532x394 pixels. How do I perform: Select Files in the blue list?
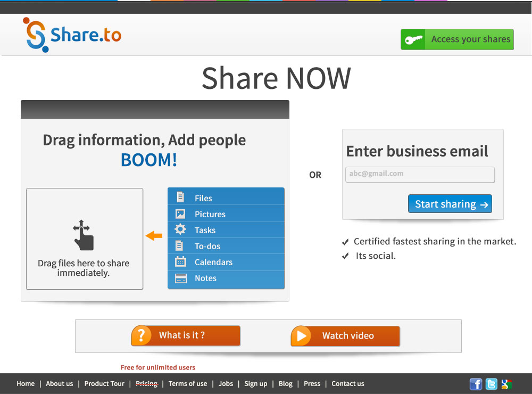(x=226, y=198)
